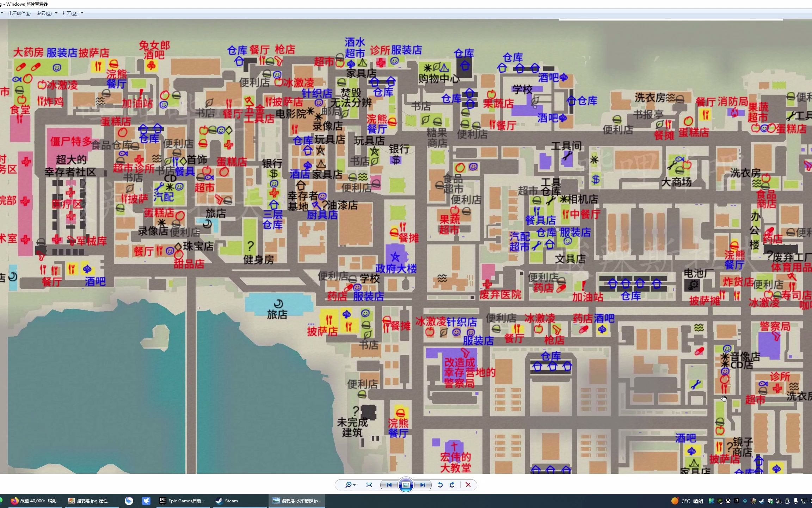This screenshot has width=812, height=508.
Task: Open the zoom magnifier control
Action: click(x=348, y=485)
